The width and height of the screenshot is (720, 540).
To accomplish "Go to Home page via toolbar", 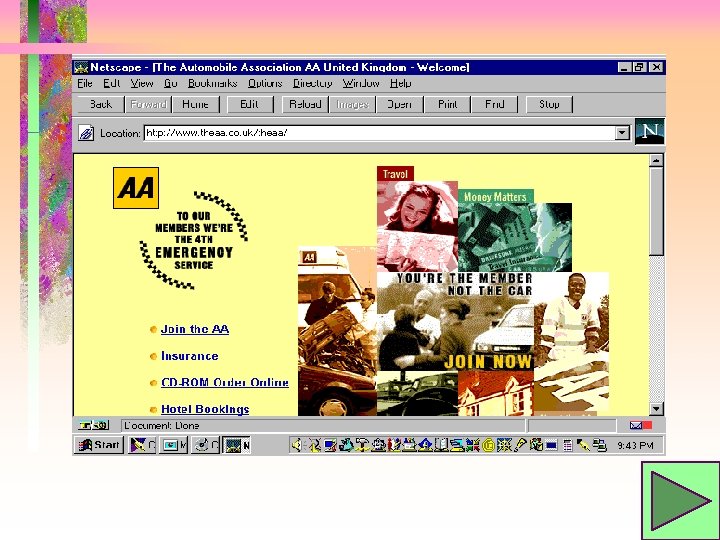I will point(195,104).
